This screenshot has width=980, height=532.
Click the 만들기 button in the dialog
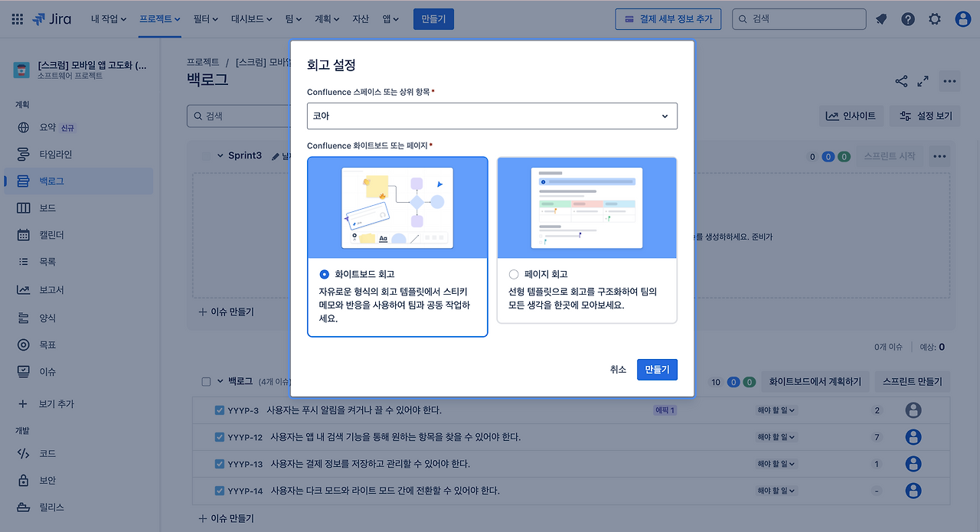tap(657, 369)
